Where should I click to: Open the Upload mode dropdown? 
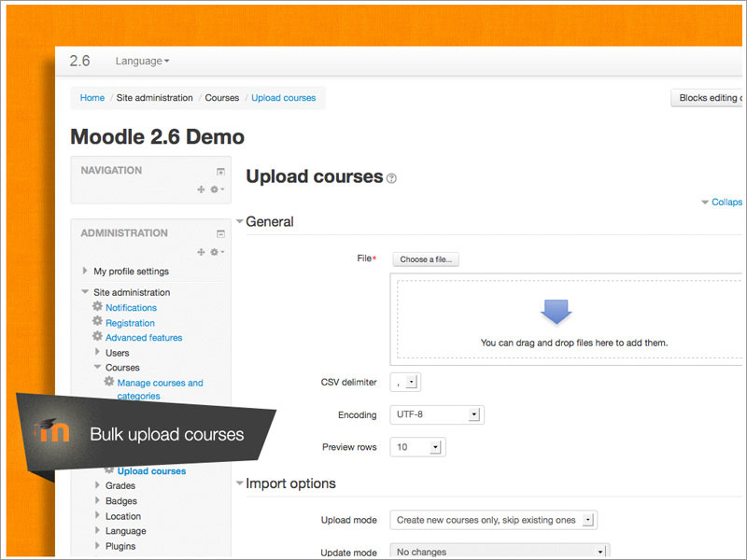pos(493,520)
